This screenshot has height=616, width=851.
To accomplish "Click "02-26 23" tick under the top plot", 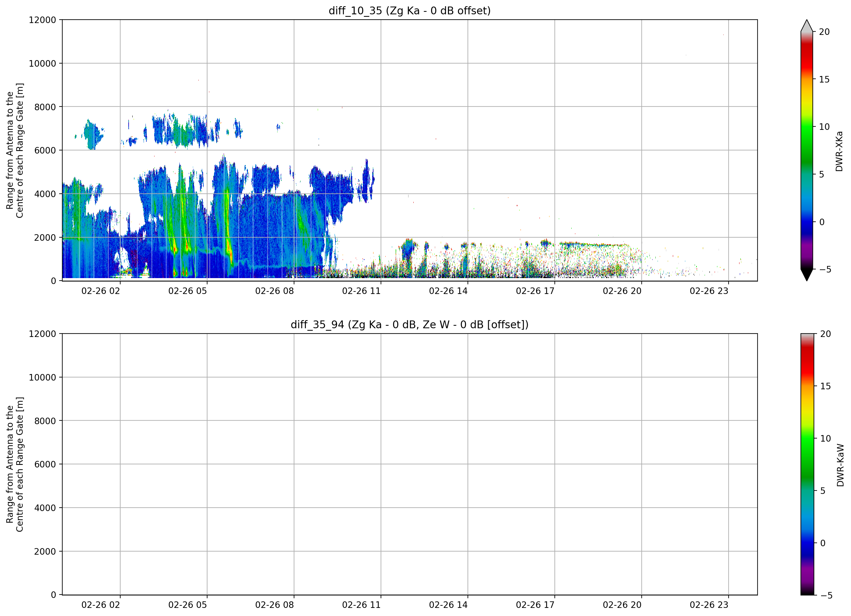I will (709, 291).
